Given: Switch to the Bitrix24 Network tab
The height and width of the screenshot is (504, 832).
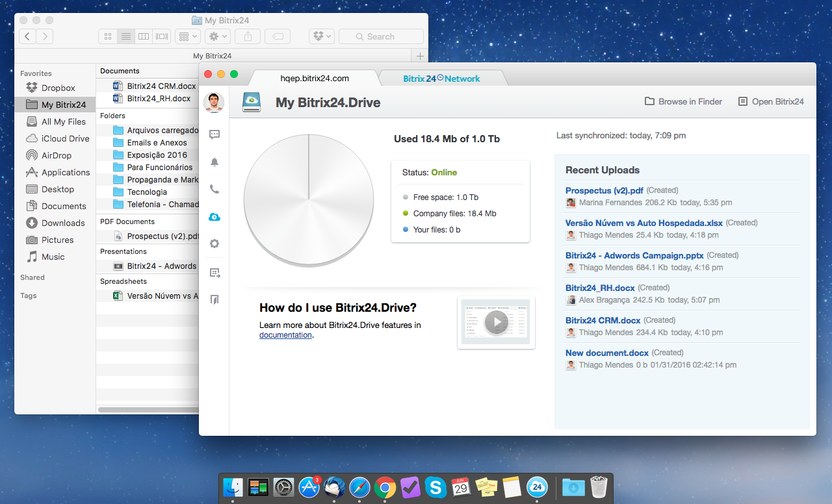Looking at the screenshot, I should click(x=441, y=79).
